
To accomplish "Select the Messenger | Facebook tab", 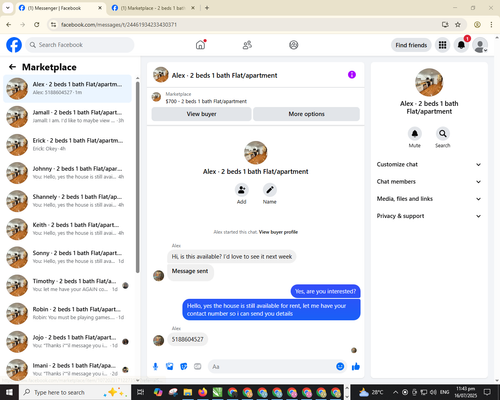I will pyautogui.click(x=60, y=8).
